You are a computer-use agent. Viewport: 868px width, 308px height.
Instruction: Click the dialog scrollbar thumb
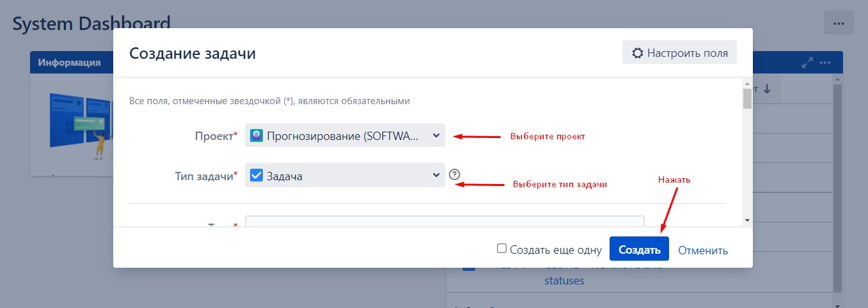coord(746,99)
